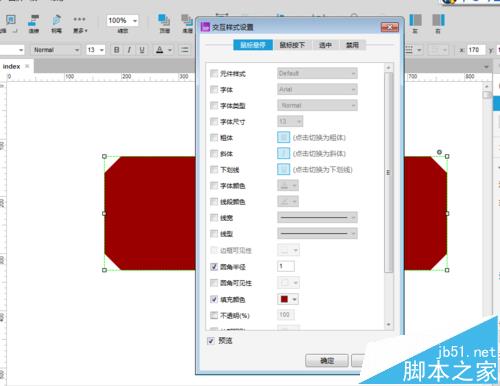Open the font size 13 dropdown in dialog

click(x=290, y=121)
